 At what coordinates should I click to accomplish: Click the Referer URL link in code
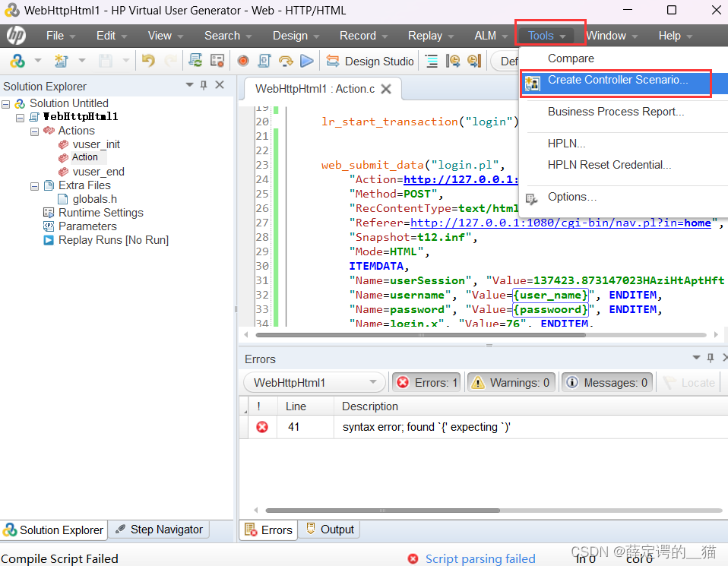561,223
